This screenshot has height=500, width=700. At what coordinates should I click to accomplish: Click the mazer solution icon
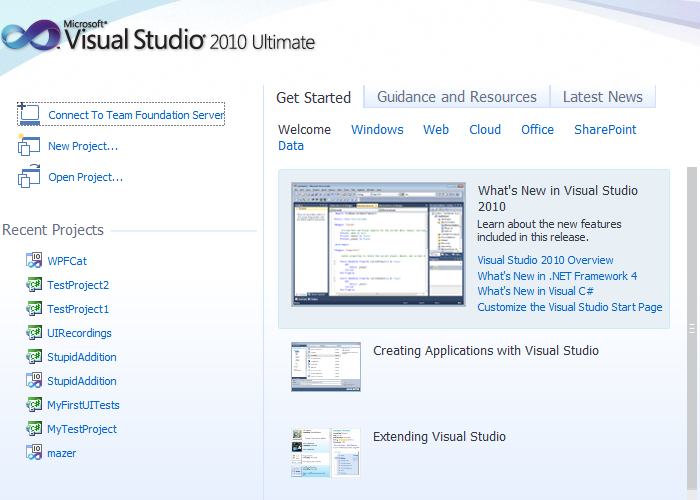pyautogui.click(x=34, y=453)
